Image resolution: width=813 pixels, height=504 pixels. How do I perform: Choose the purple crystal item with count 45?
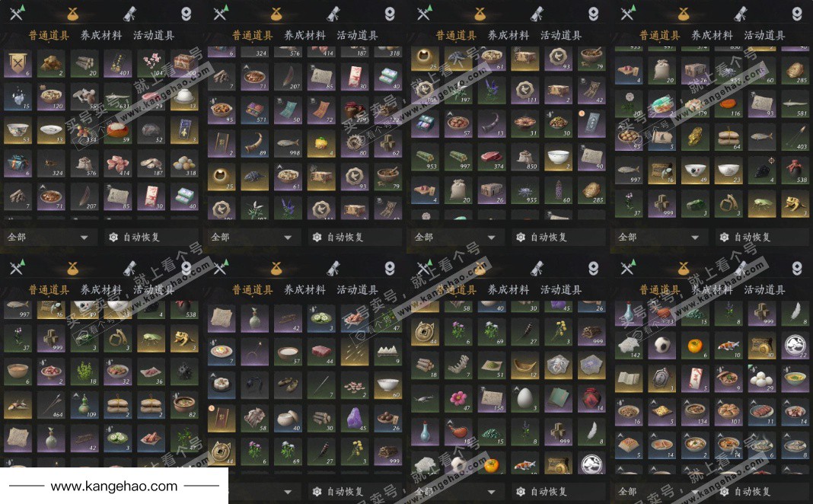355,419
